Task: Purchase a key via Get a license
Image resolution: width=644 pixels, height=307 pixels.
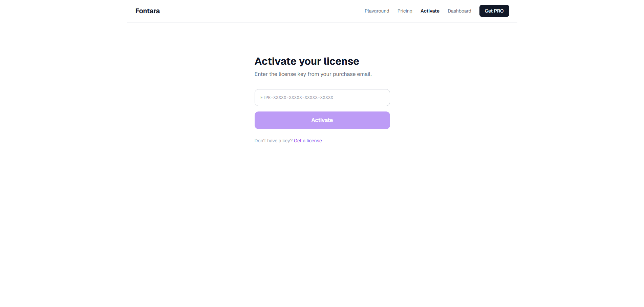Action: coord(307,141)
